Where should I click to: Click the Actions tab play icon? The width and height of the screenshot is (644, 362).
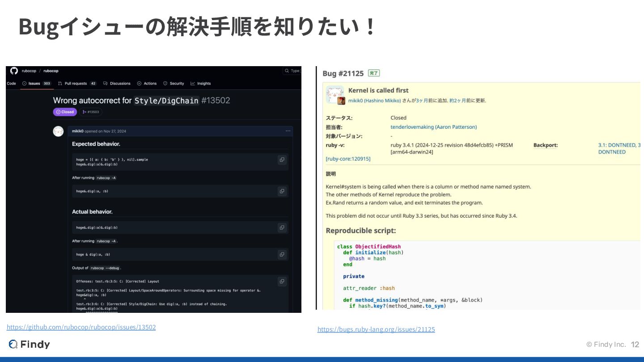click(139, 84)
